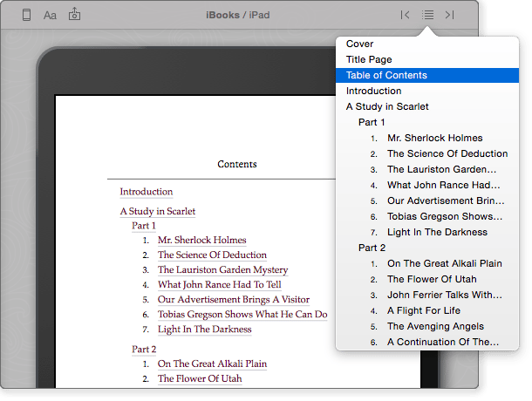This screenshot has height=401, width=532.
Task: Jump to Part 2 in popup
Action: tap(427, 248)
